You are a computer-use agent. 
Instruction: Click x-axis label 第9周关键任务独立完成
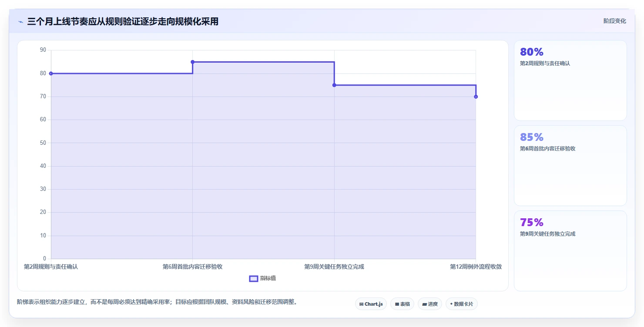[x=334, y=267]
